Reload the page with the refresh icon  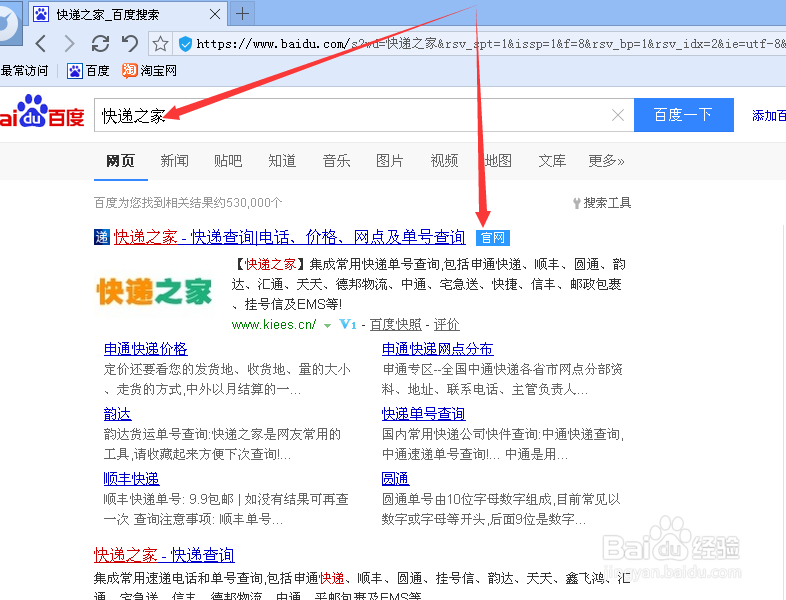pos(100,44)
